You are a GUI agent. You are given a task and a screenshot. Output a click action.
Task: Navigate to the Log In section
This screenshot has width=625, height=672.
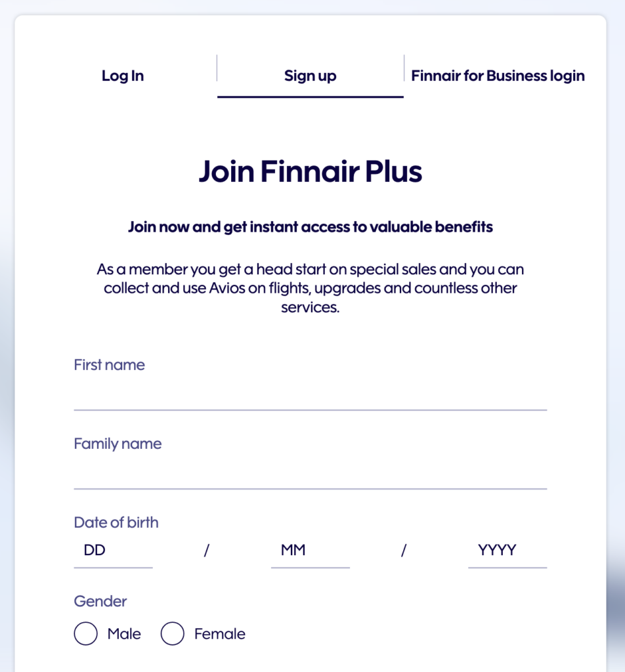tap(122, 75)
